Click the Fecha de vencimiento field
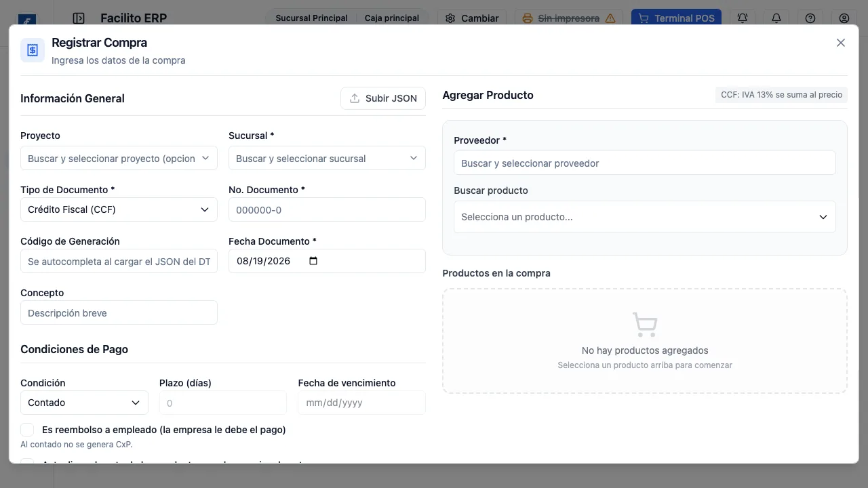Viewport: 868px width, 488px height. (x=361, y=403)
